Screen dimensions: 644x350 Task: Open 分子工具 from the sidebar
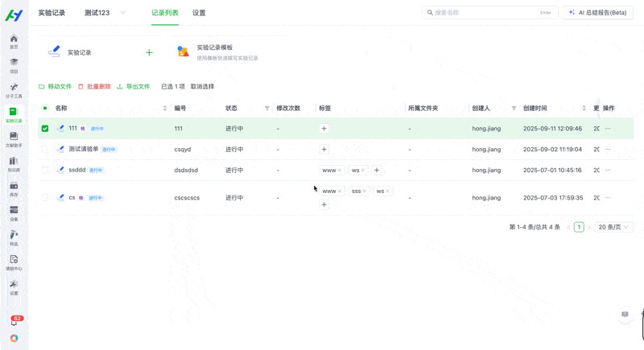click(x=14, y=90)
